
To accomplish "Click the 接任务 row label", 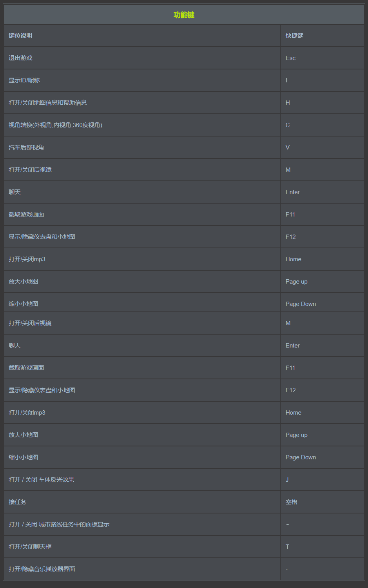I will (18, 502).
